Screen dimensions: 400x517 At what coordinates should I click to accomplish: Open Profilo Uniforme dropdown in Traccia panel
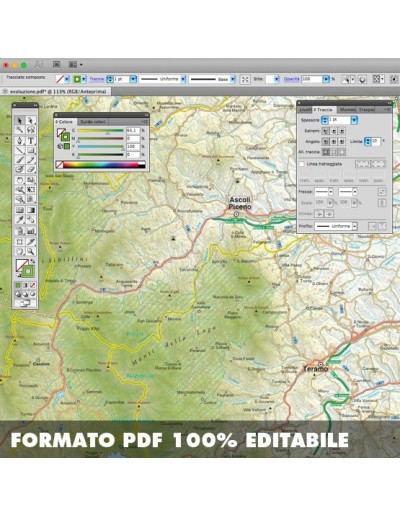click(x=355, y=226)
